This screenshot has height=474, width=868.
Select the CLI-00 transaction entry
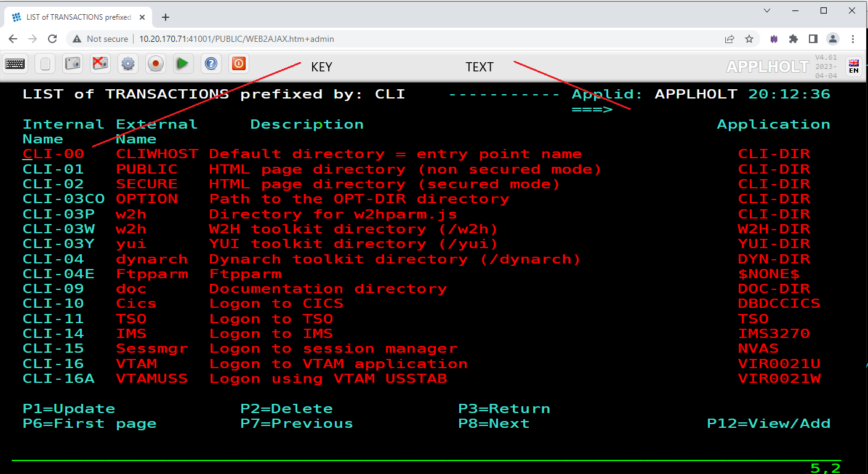[54, 154]
